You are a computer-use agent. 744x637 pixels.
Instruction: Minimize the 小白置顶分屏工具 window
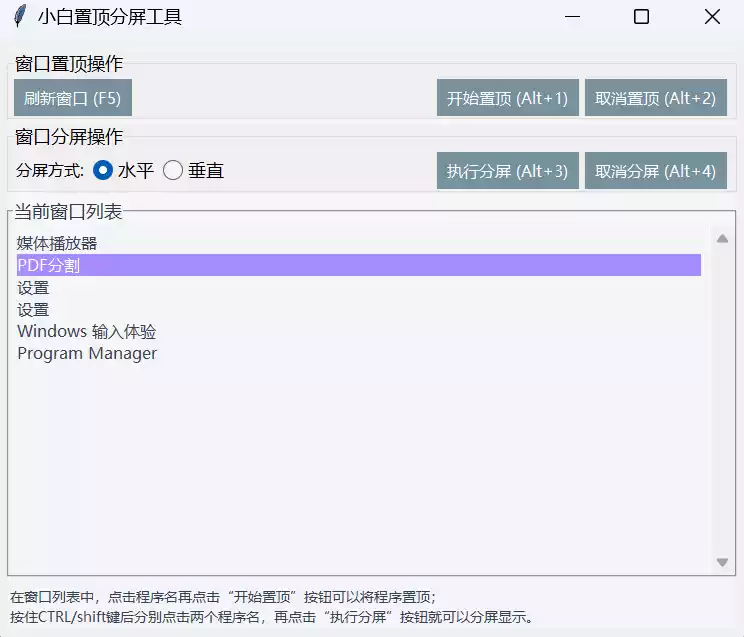coord(572,17)
